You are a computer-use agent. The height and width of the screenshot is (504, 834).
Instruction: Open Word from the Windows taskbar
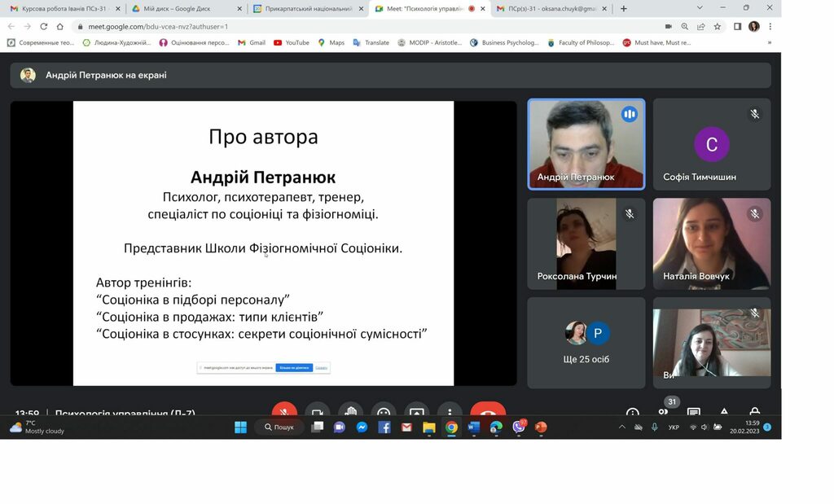(x=474, y=427)
